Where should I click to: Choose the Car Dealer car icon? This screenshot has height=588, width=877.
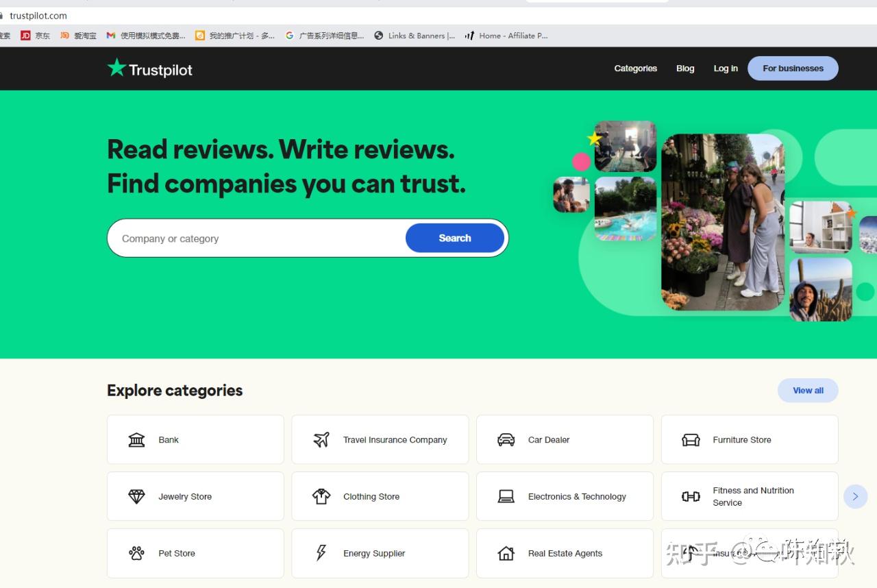pyautogui.click(x=506, y=440)
